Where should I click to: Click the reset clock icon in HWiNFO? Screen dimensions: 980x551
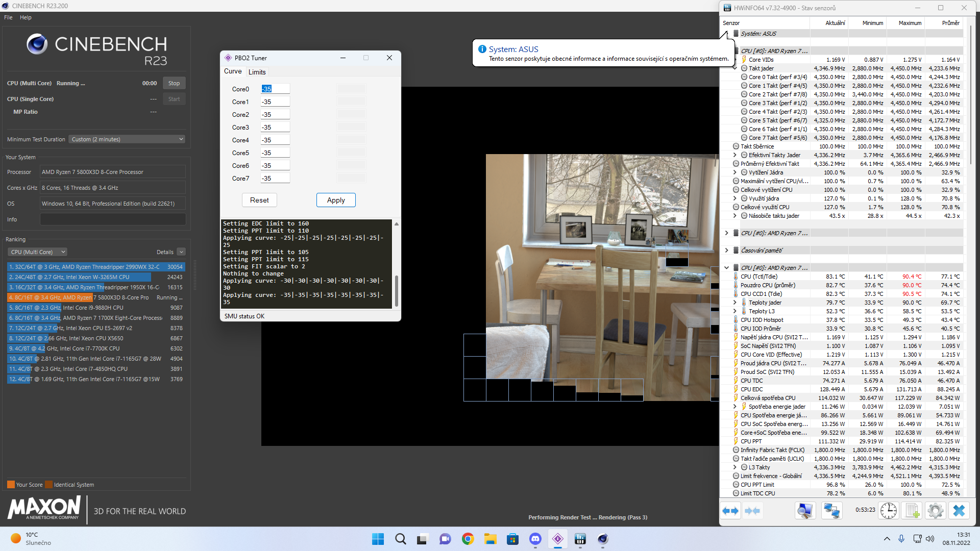[x=889, y=511]
